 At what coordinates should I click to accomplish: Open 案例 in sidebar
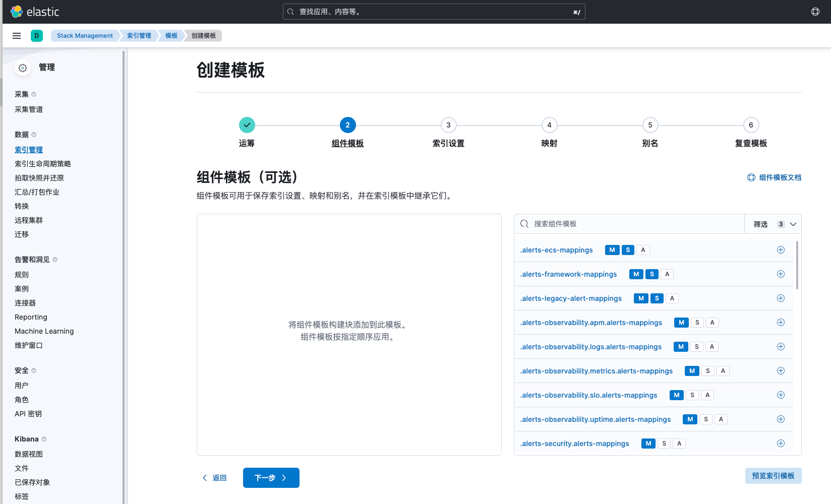click(x=22, y=289)
